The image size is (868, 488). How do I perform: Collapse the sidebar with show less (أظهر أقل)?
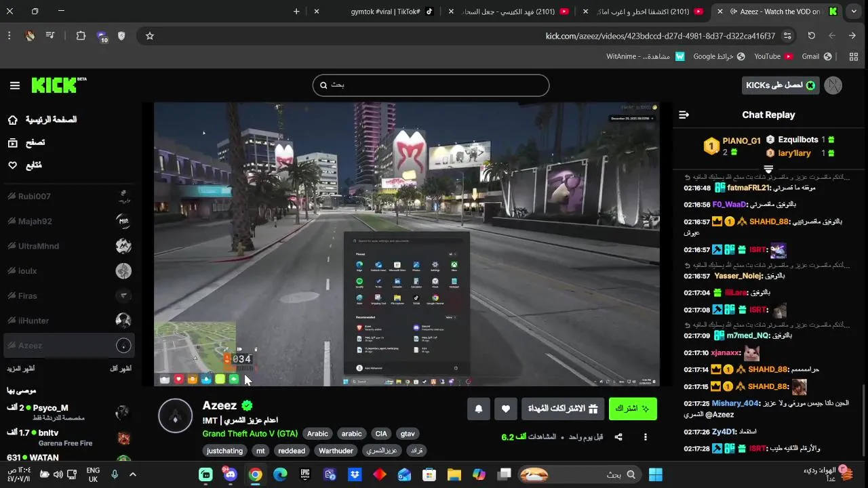(x=121, y=369)
